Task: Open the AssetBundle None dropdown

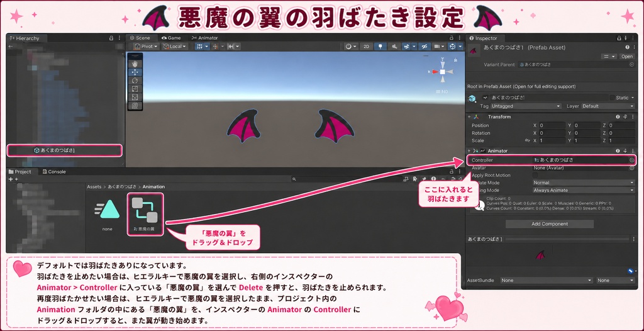Action: pos(547,281)
